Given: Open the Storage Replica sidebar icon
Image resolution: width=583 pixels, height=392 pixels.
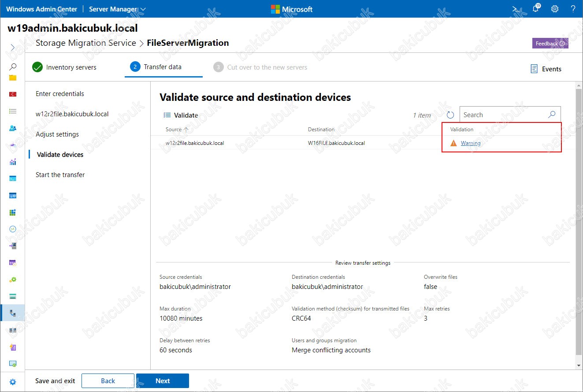Looking at the screenshot, I should click(13, 330).
